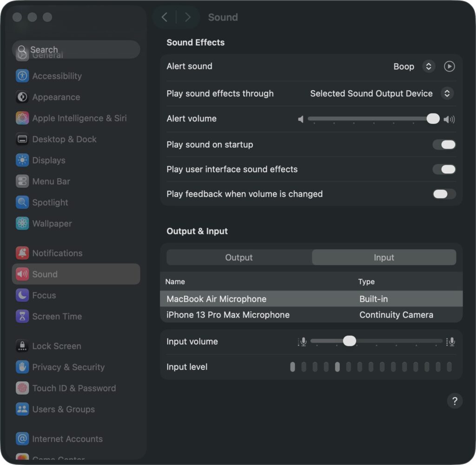
Task: Click the Input level meter
Action: pyautogui.click(x=371, y=367)
